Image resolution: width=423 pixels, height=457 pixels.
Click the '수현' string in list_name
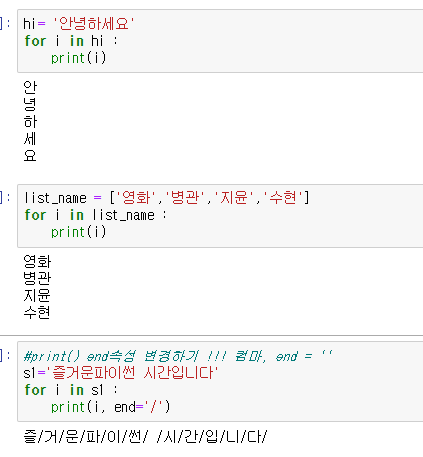click(283, 198)
